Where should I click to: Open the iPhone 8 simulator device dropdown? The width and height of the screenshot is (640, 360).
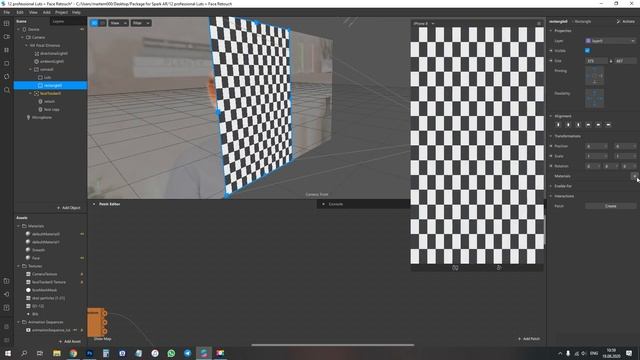point(424,24)
